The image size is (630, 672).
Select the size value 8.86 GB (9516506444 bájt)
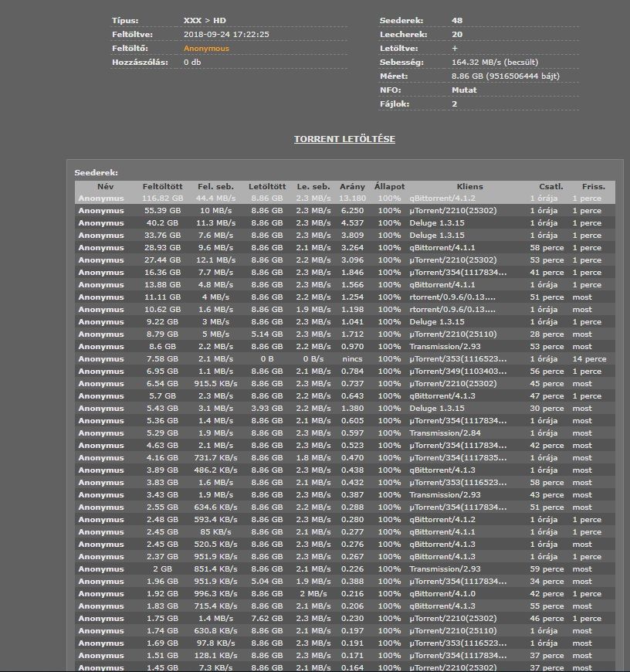[x=506, y=76]
